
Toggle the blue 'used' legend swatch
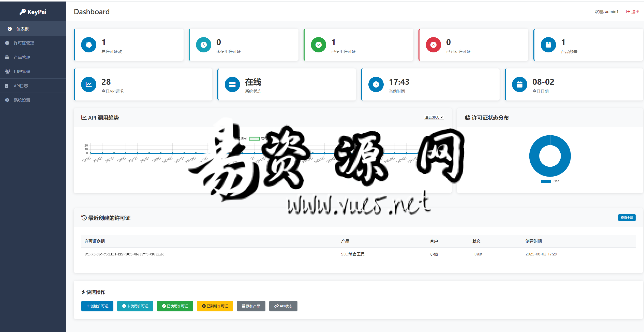point(546,181)
